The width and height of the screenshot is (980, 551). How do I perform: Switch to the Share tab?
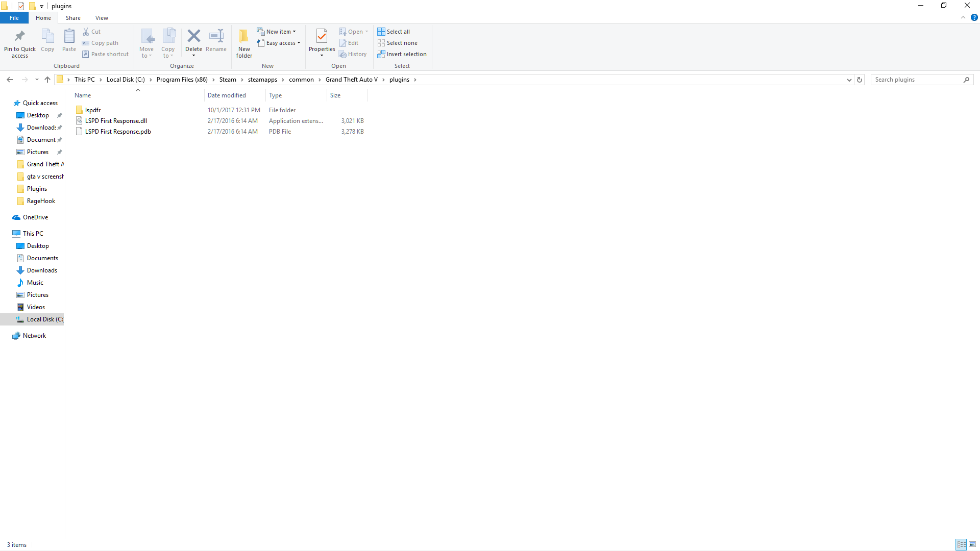pos(73,18)
